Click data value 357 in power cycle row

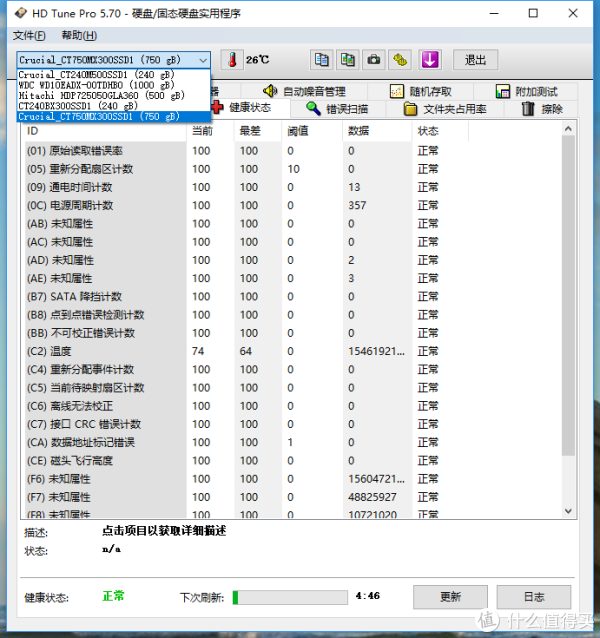[x=357, y=205]
